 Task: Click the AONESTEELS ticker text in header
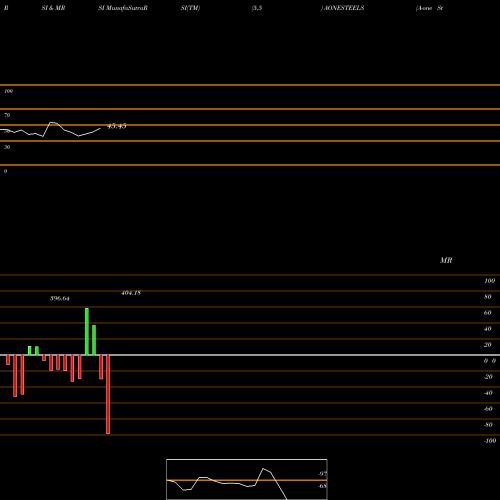344,8
